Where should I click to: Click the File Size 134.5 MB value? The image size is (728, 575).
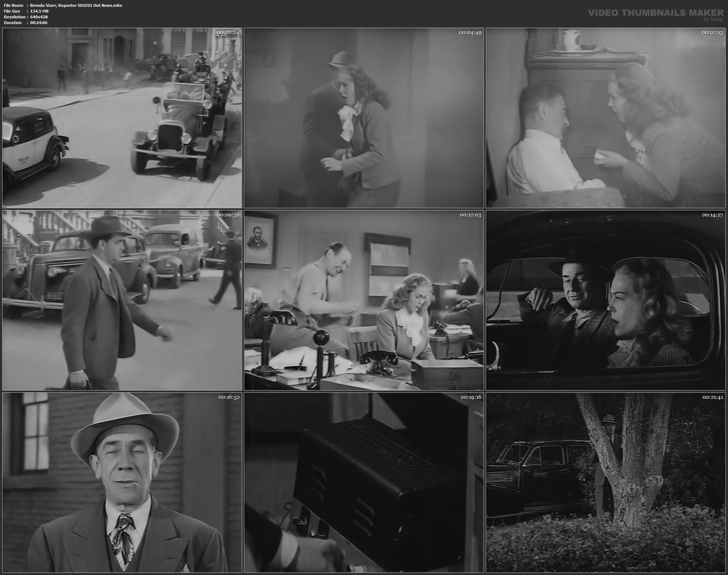tap(39, 11)
